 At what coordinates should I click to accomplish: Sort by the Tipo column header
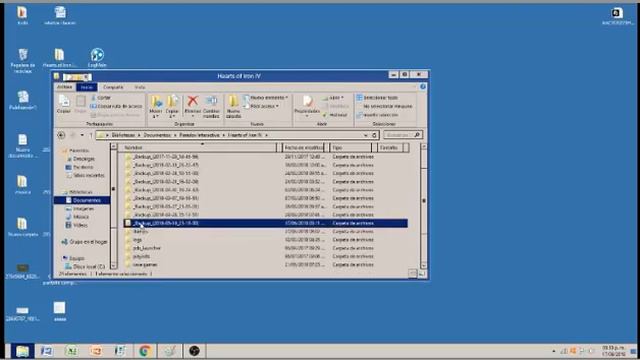tap(351, 147)
